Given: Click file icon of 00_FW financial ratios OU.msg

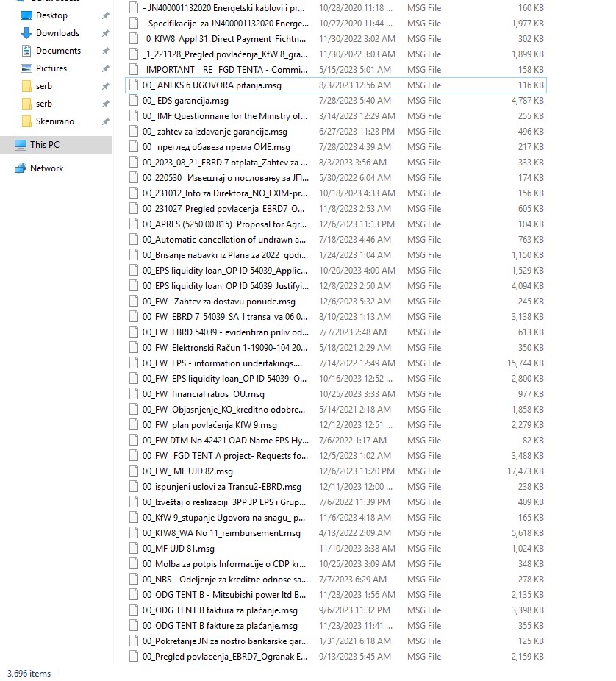Looking at the screenshot, I should click(x=134, y=394).
